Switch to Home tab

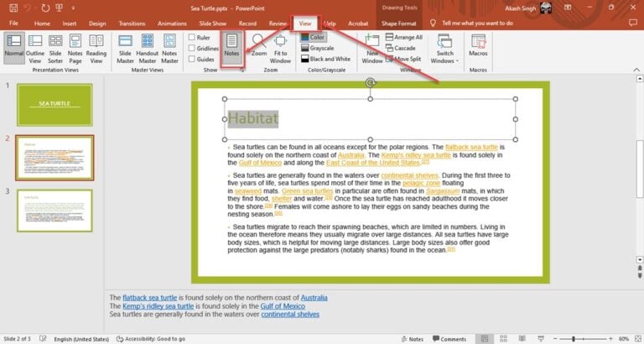coord(42,23)
